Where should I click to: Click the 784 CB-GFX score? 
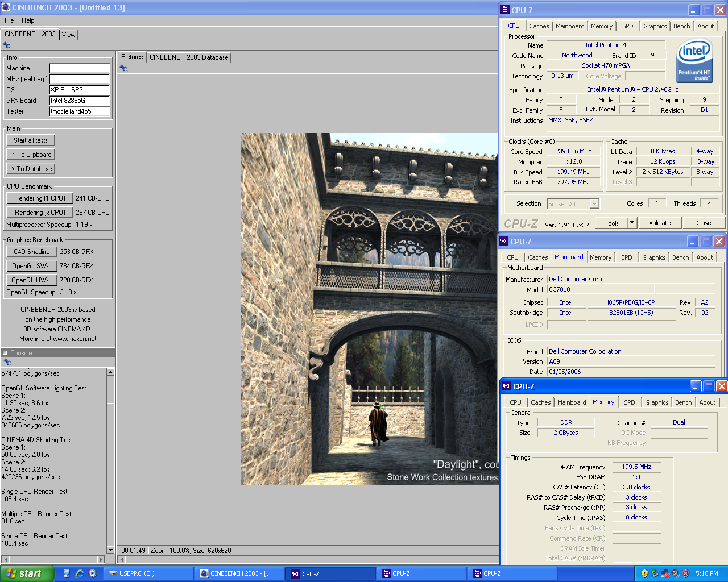77,266
